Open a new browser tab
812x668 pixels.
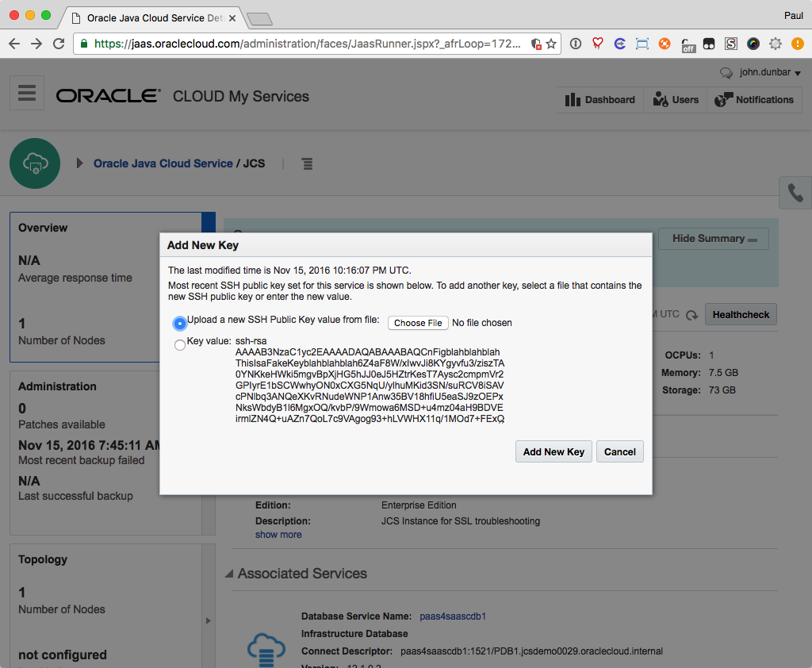(259, 20)
